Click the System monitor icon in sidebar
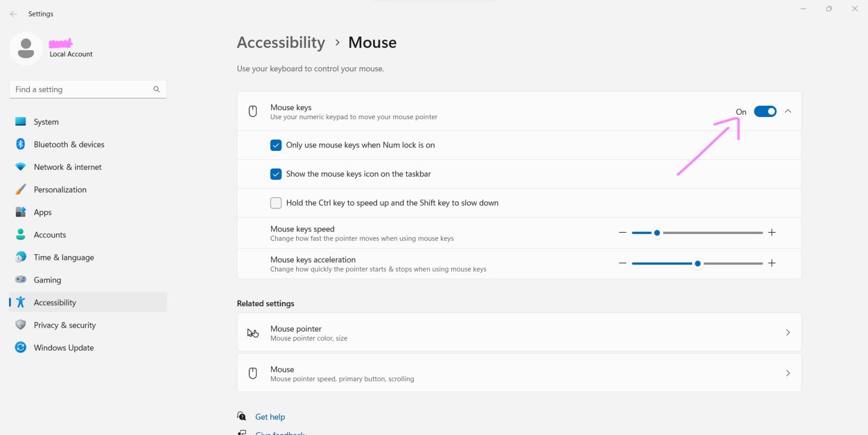868x435 pixels. pos(21,121)
